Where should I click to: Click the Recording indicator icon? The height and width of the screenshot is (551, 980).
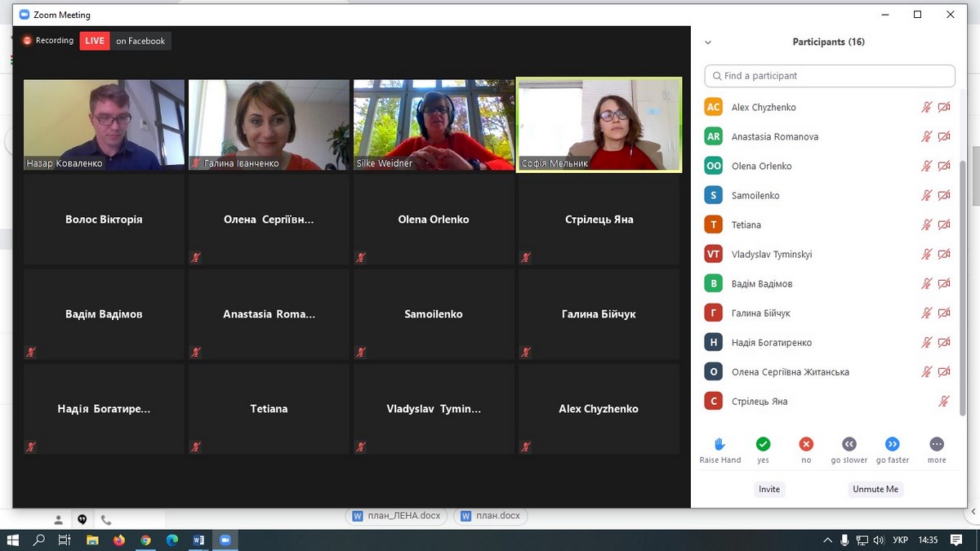(x=28, y=41)
